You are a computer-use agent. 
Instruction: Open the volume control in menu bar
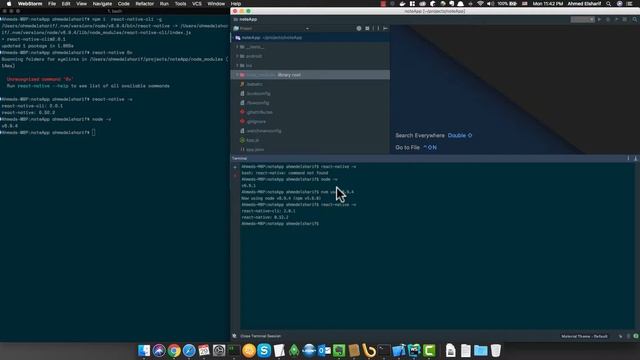coord(490,4)
